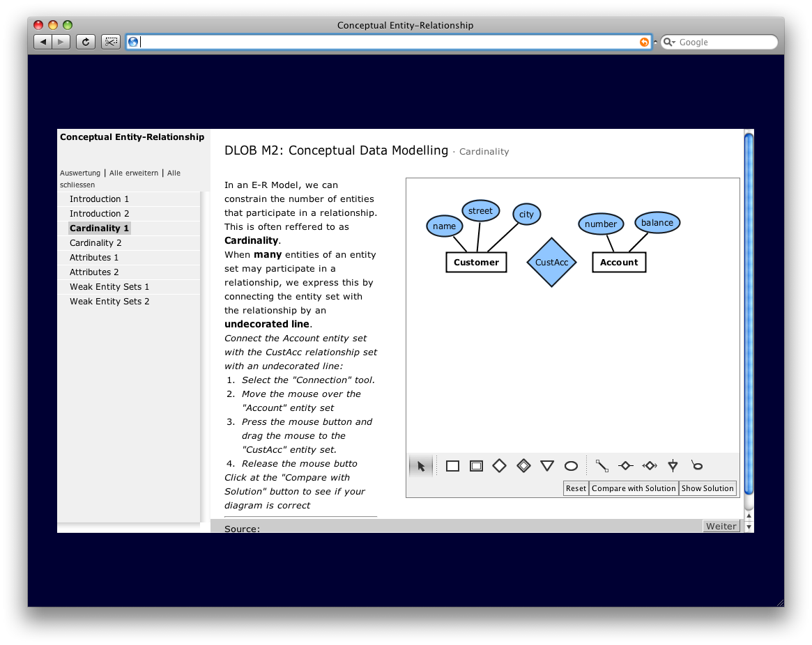
Task: Open the Cardinality 2 lesson
Action: [x=95, y=243]
